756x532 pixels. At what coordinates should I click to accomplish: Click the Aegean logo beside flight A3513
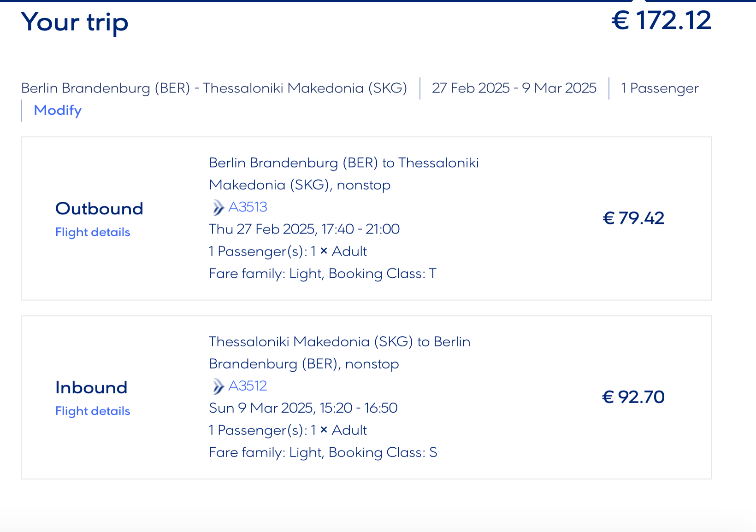[x=217, y=207]
